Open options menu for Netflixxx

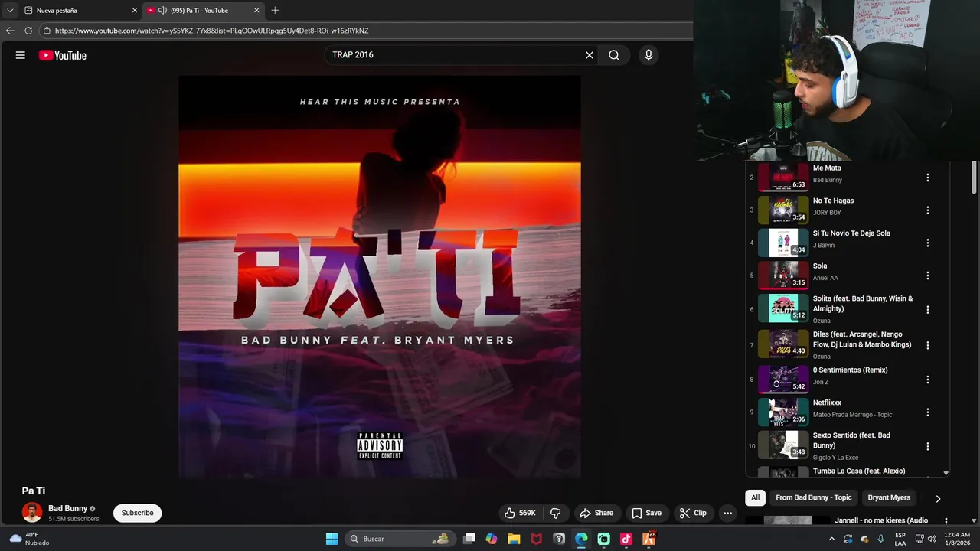point(927,412)
